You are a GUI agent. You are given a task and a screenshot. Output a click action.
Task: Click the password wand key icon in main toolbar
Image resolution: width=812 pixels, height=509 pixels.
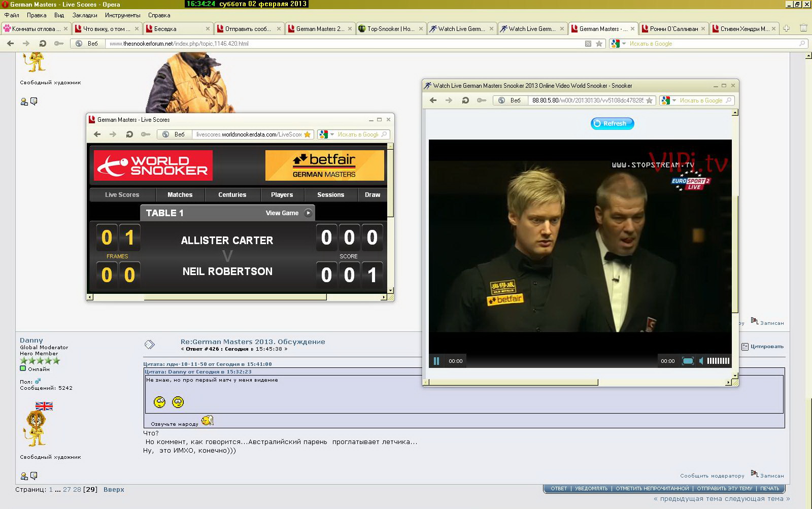(x=58, y=44)
